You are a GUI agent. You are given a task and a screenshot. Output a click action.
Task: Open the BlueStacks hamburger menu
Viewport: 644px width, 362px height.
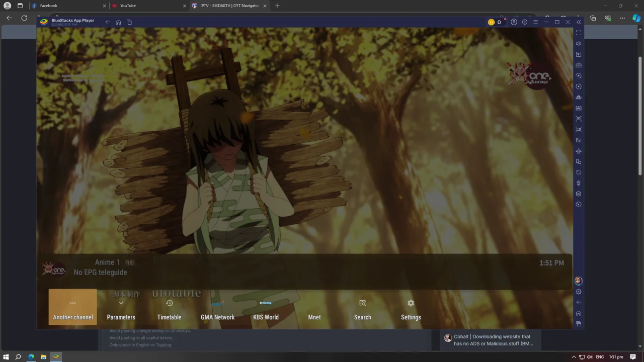coord(535,22)
